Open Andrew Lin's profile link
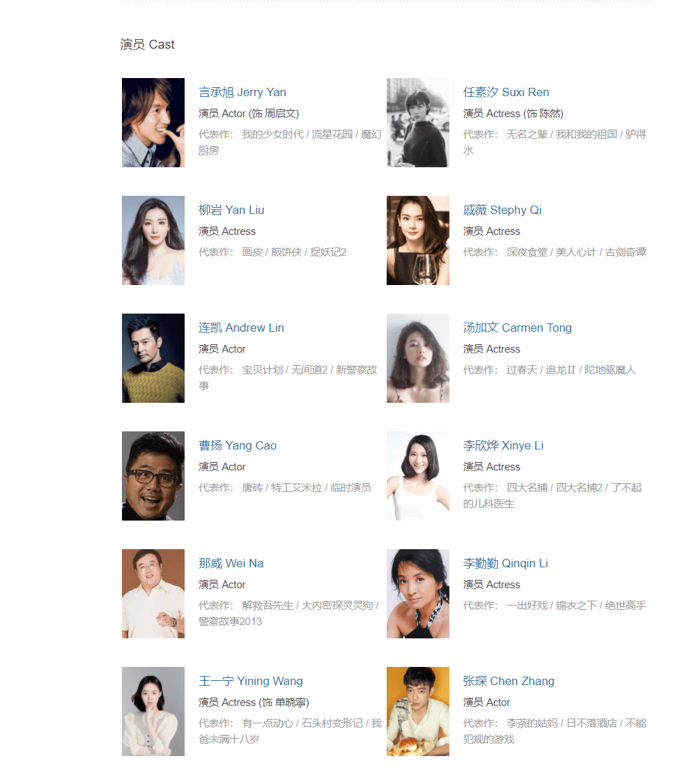Screen dimensions: 680x784 coord(241,328)
